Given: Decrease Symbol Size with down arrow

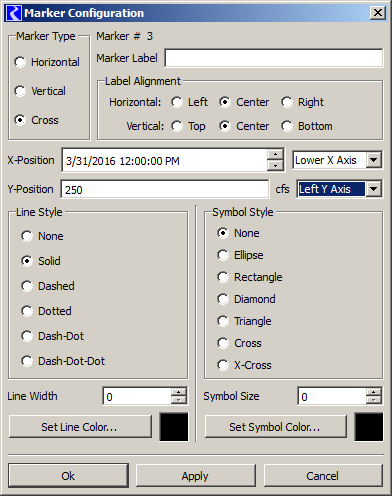Looking at the screenshot, I should coord(374,400).
